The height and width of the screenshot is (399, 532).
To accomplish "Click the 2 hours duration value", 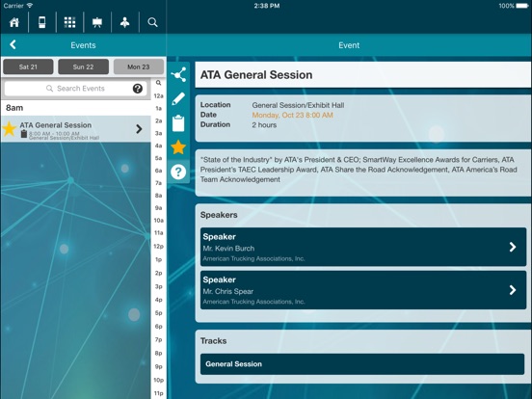I will [x=264, y=125].
